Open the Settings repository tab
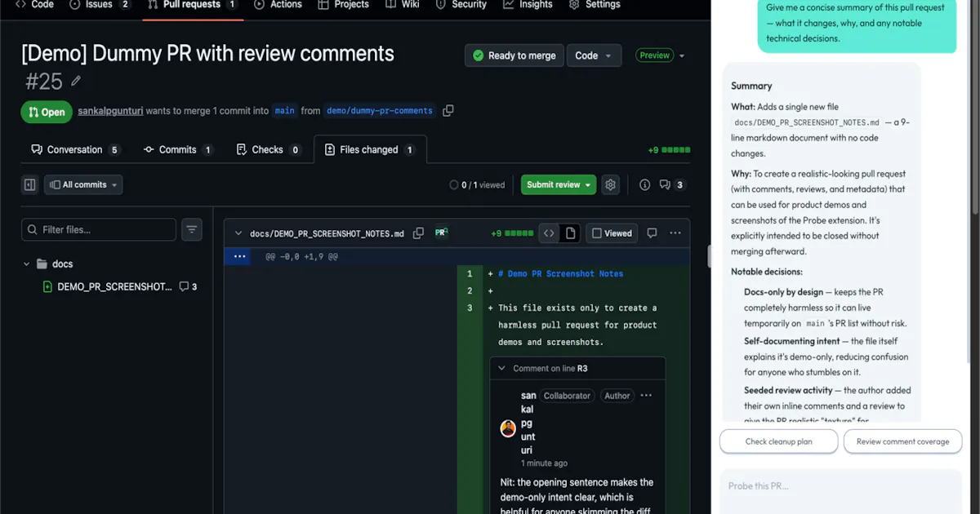This screenshot has height=514, width=980. click(x=595, y=5)
